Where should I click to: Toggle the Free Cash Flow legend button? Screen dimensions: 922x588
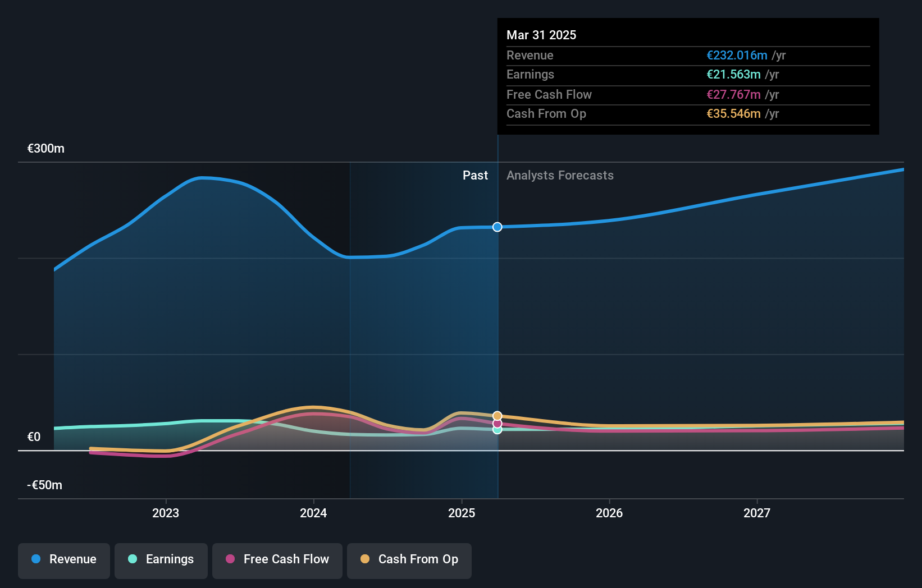[x=277, y=561]
